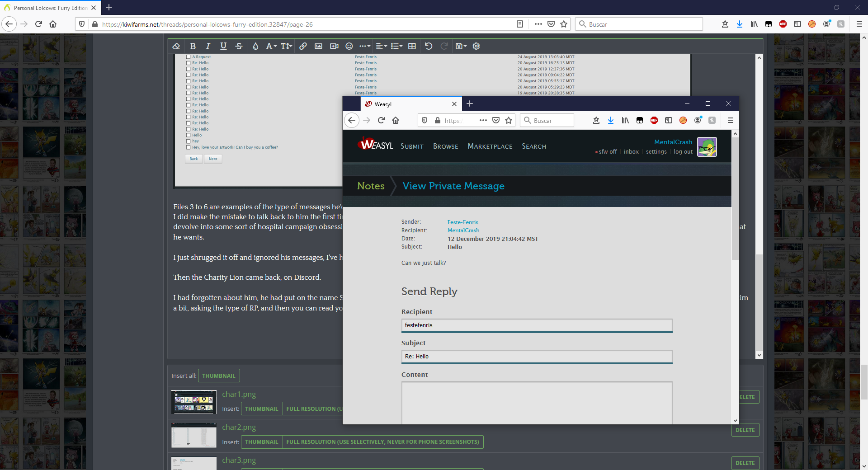Screen dimensions: 868x470
Task: Open the Browse menu on Weasyl
Action: click(x=446, y=146)
